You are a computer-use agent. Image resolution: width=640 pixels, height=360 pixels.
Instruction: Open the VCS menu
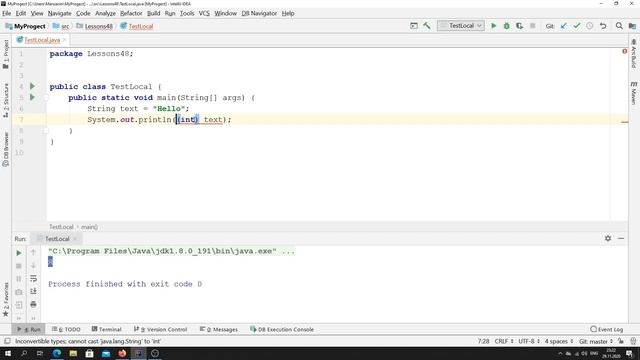coord(204,13)
